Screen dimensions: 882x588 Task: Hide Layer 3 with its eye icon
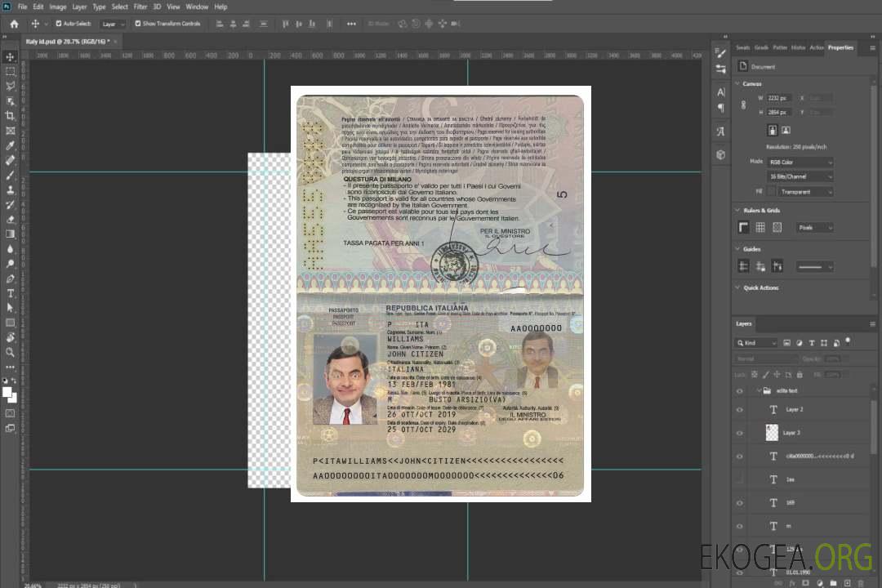pos(740,434)
